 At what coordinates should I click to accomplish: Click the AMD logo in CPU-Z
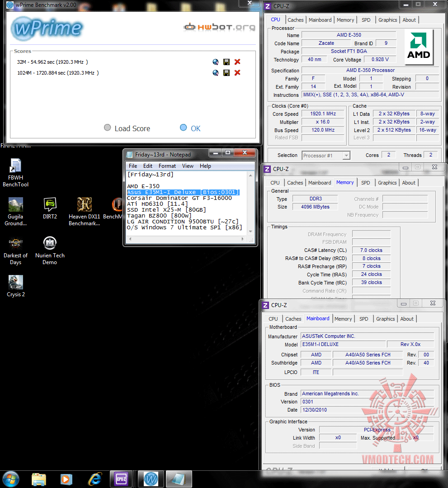[419, 47]
